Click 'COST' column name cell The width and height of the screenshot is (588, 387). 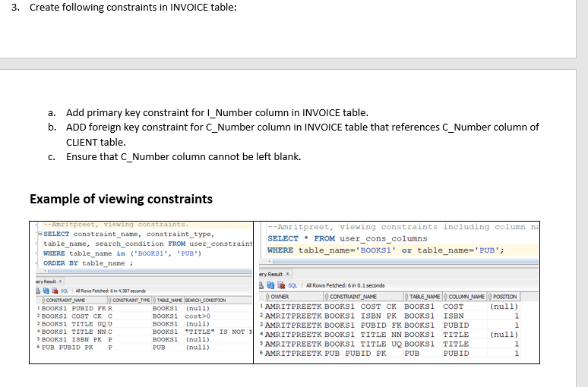[454, 307]
